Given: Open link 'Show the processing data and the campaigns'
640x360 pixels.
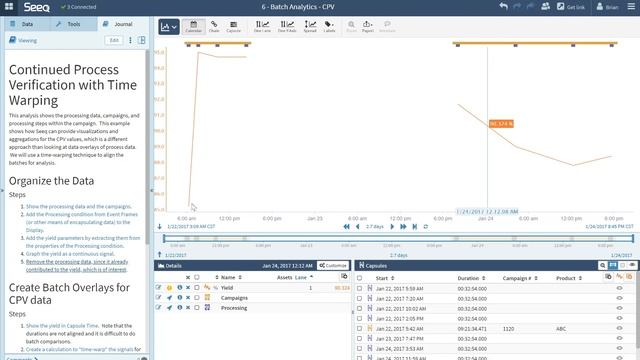Looking at the screenshot, I should tap(78, 207).
